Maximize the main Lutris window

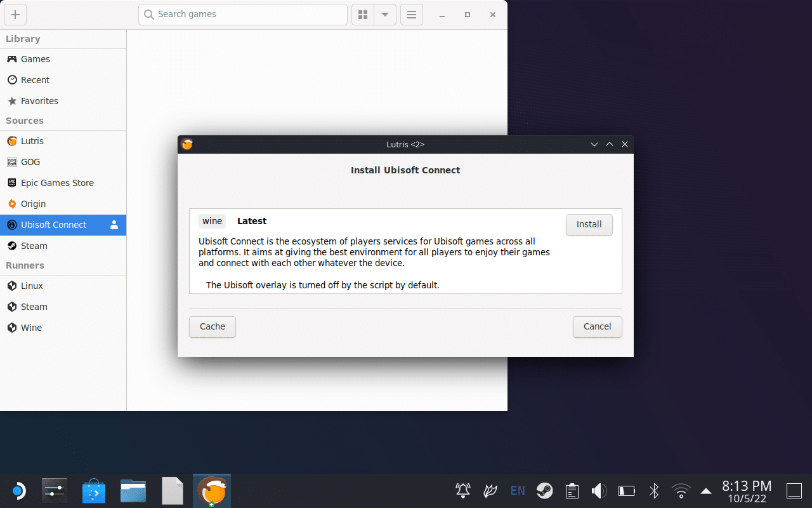pos(468,15)
